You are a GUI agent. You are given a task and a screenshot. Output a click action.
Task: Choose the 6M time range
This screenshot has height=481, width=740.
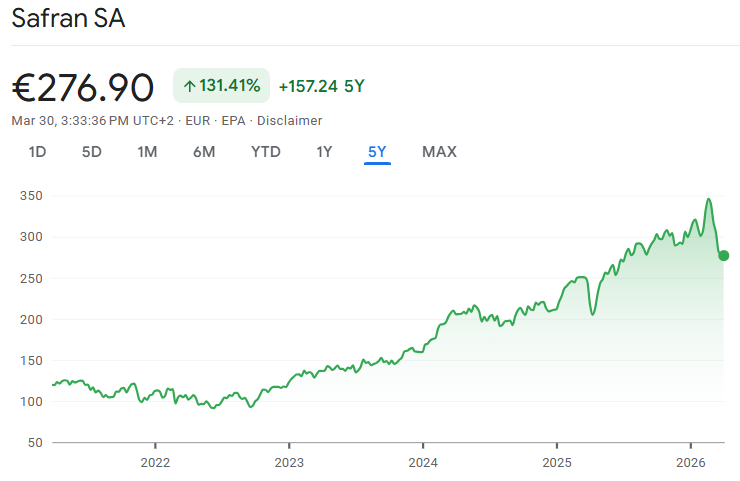pyautogui.click(x=204, y=152)
